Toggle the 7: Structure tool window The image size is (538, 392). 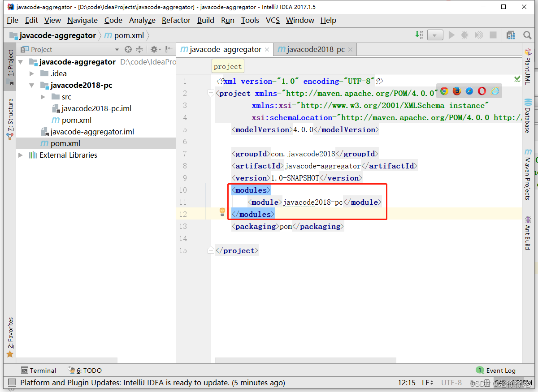pos(10,119)
